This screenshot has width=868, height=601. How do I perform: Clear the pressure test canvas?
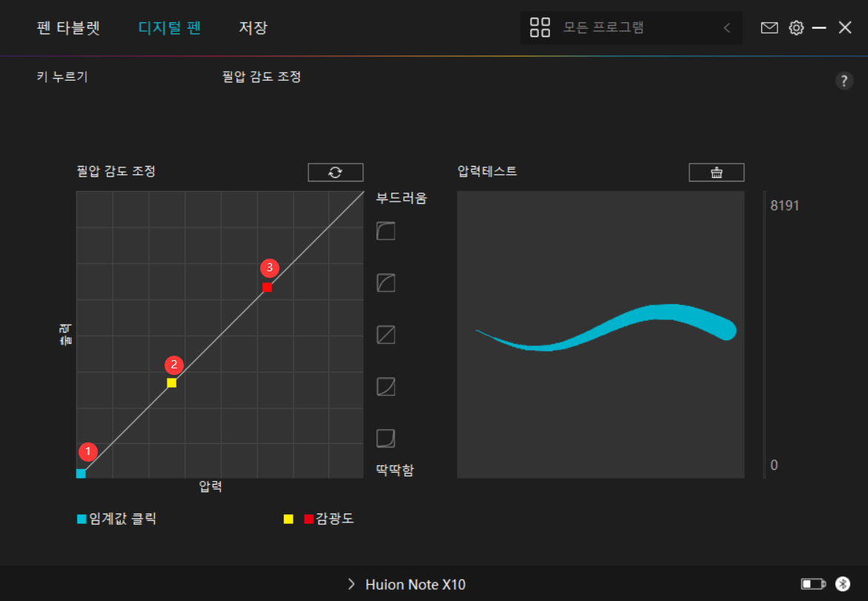[x=716, y=172]
